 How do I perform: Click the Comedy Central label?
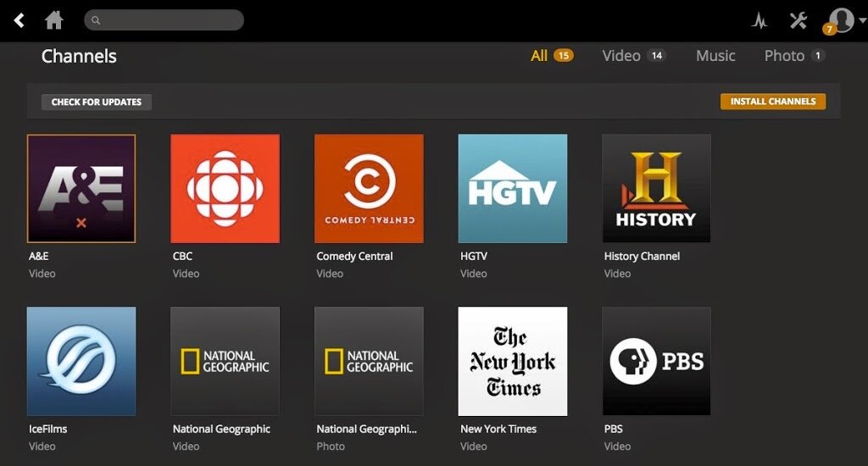[354, 256]
